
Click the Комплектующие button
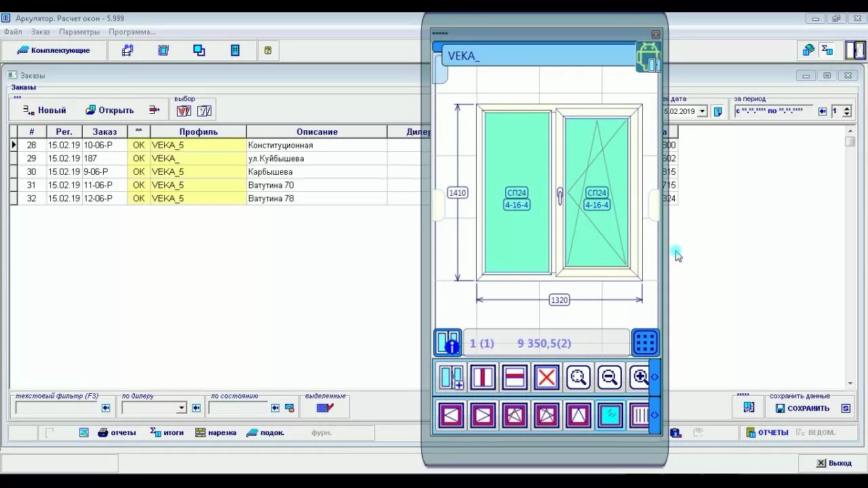pyautogui.click(x=54, y=50)
